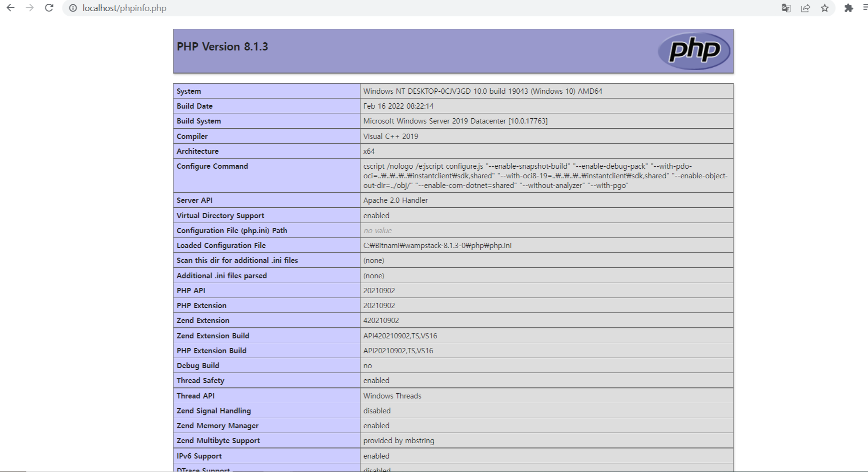
Task: Click the Build Date label
Action: [195, 106]
